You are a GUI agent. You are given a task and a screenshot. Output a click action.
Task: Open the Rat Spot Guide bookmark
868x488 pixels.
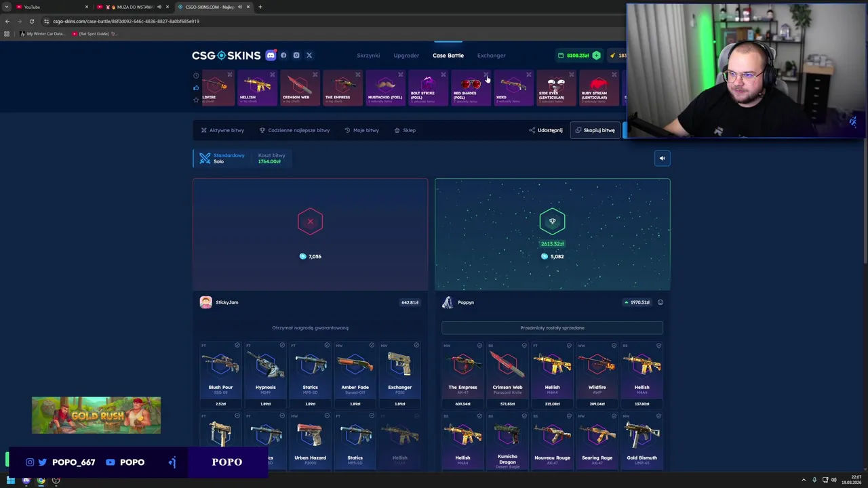pyautogui.click(x=94, y=34)
